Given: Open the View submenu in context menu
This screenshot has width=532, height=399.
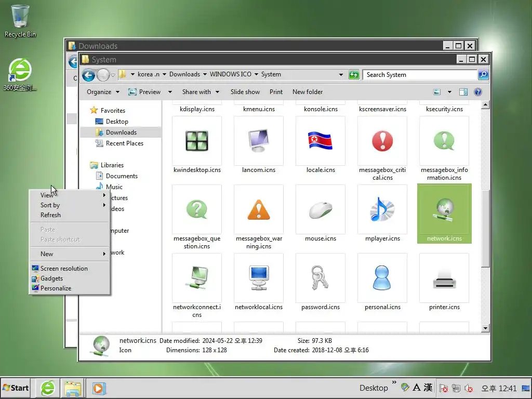Looking at the screenshot, I should [70, 195].
